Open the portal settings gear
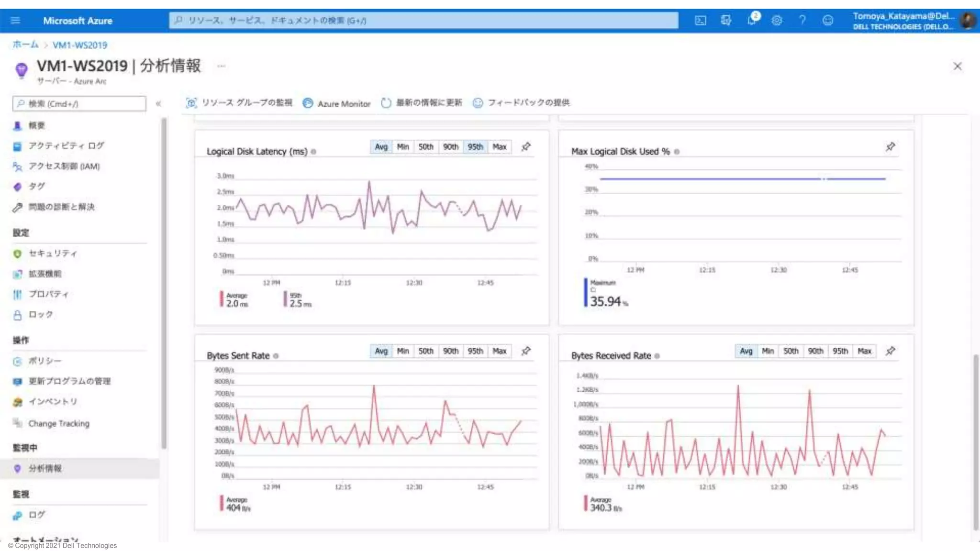 pyautogui.click(x=777, y=21)
